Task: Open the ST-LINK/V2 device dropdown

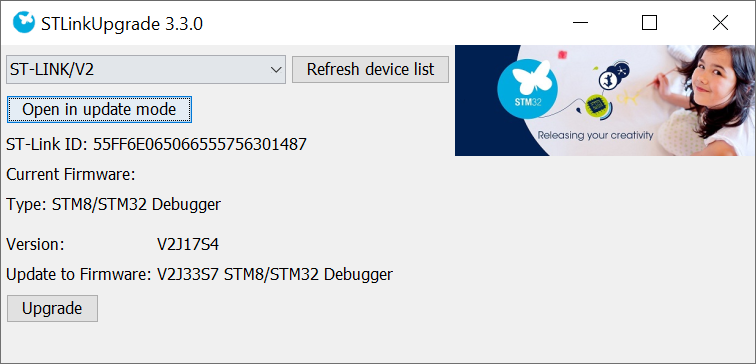Action: 146,69
